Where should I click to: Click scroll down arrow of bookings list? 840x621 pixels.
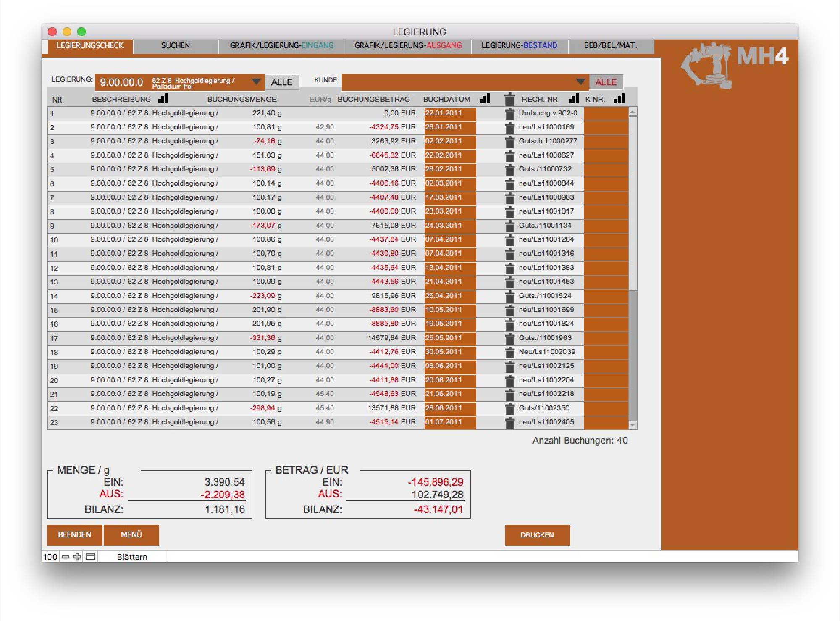click(633, 425)
